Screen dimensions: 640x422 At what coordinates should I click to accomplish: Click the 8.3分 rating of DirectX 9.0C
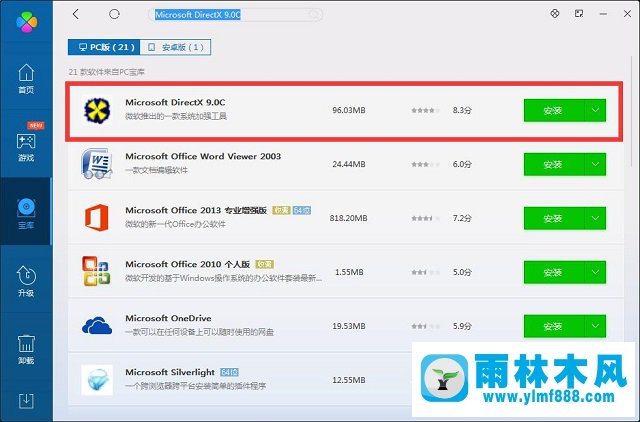(x=462, y=110)
